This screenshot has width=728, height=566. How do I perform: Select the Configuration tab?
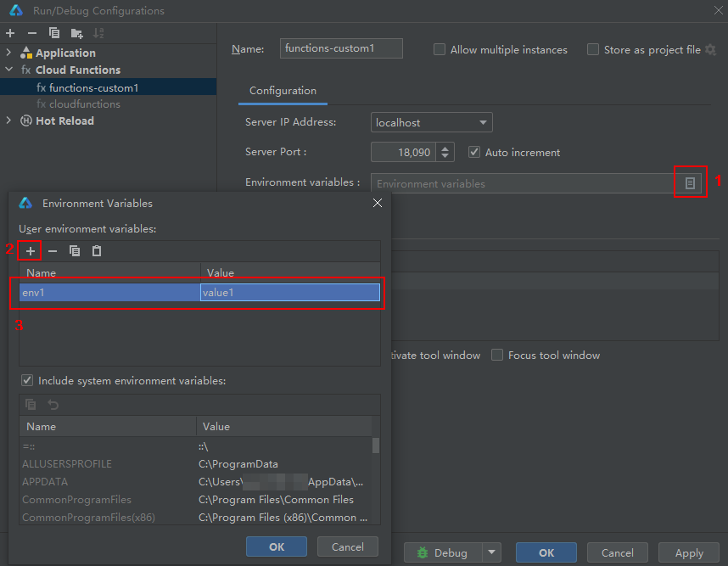[283, 91]
